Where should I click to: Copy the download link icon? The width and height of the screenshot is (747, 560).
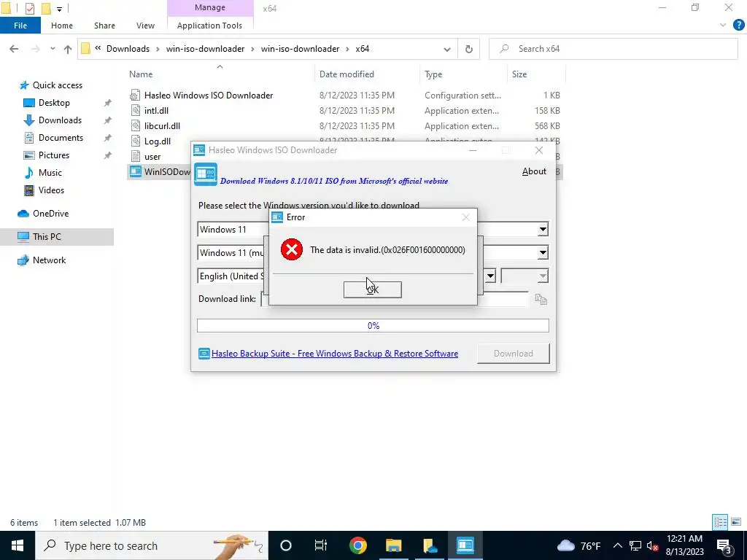click(541, 299)
